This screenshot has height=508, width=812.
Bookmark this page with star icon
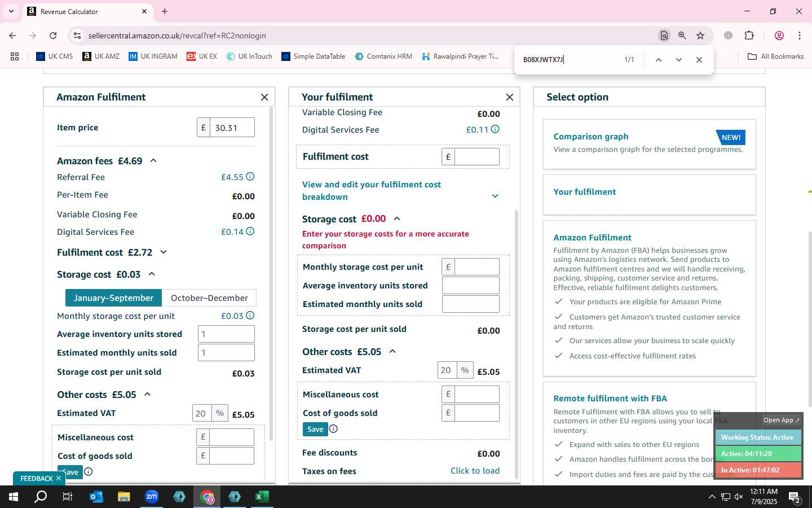pos(700,36)
